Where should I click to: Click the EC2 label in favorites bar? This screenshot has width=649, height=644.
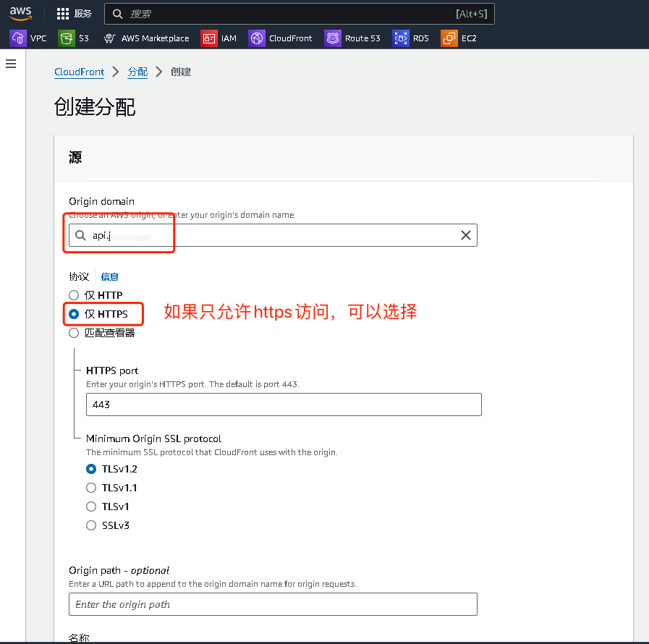[469, 38]
